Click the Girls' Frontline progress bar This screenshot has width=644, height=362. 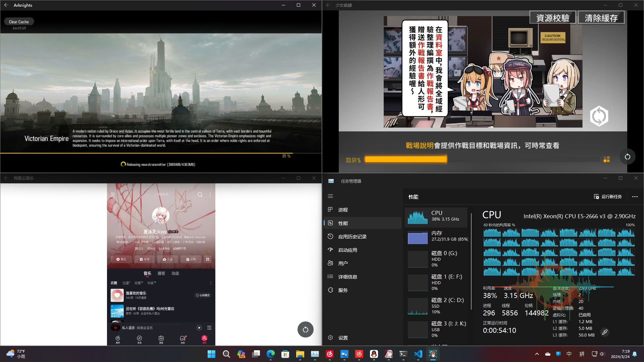click(482, 159)
